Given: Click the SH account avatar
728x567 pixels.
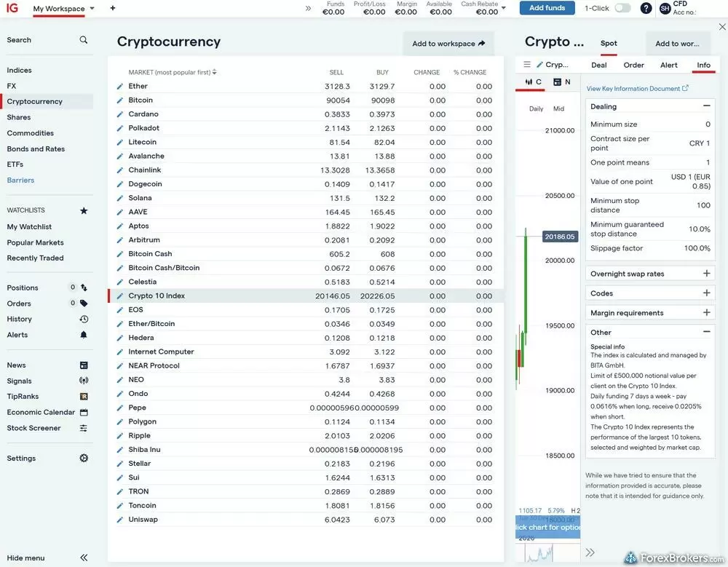Looking at the screenshot, I should coord(665,8).
